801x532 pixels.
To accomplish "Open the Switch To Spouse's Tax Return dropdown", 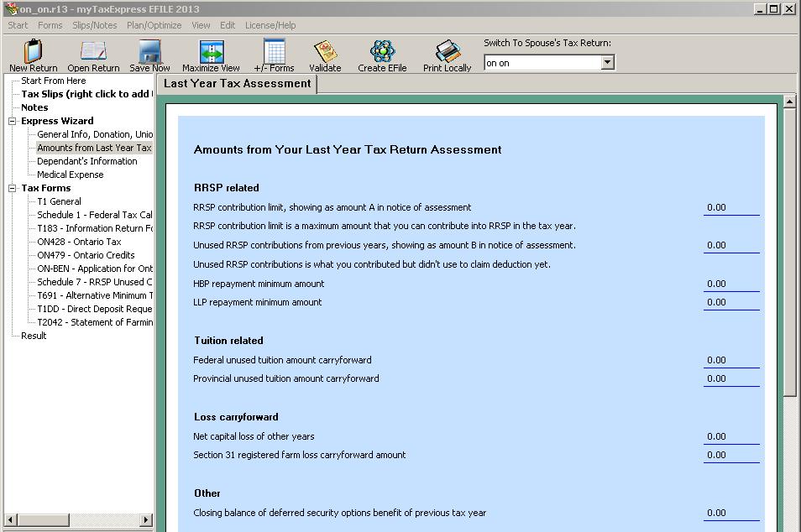I will pos(607,63).
